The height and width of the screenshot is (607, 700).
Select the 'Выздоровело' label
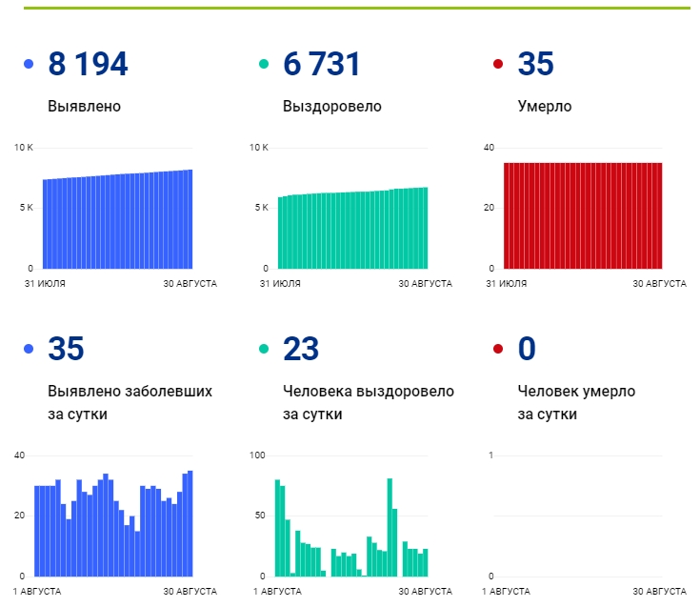coord(332,107)
